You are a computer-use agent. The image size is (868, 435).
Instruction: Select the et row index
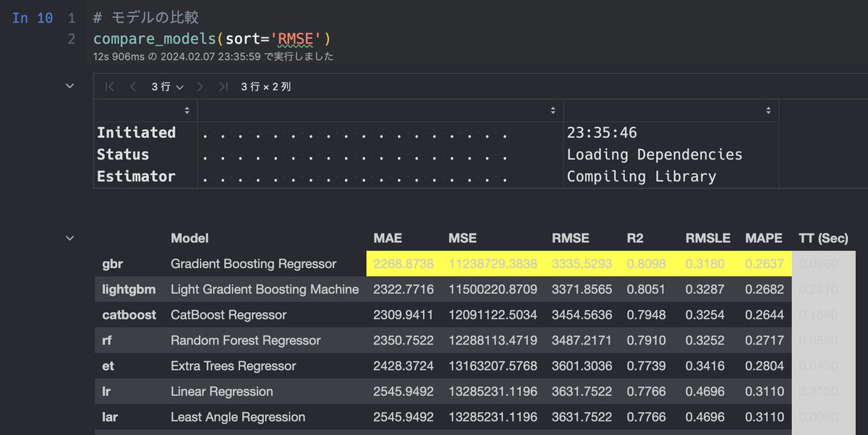[108, 366]
